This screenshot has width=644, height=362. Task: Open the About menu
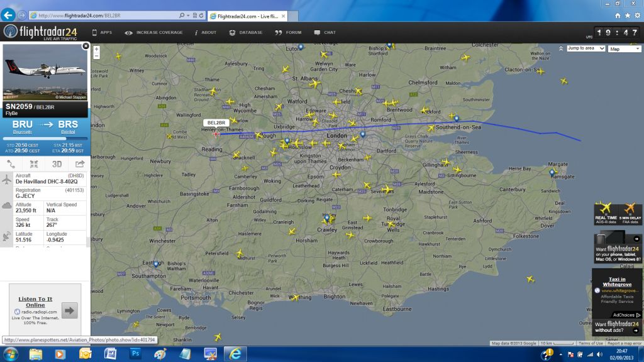(206, 33)
